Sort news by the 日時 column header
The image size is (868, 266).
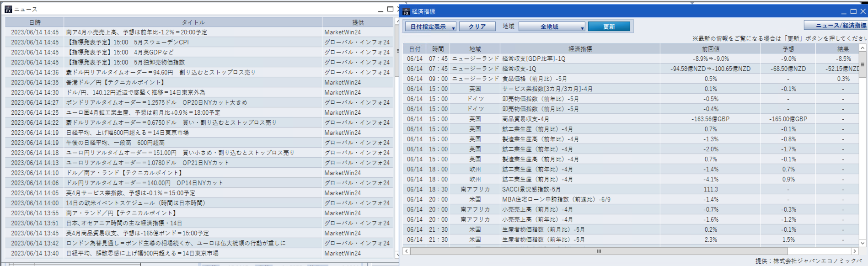coord(35,22)
